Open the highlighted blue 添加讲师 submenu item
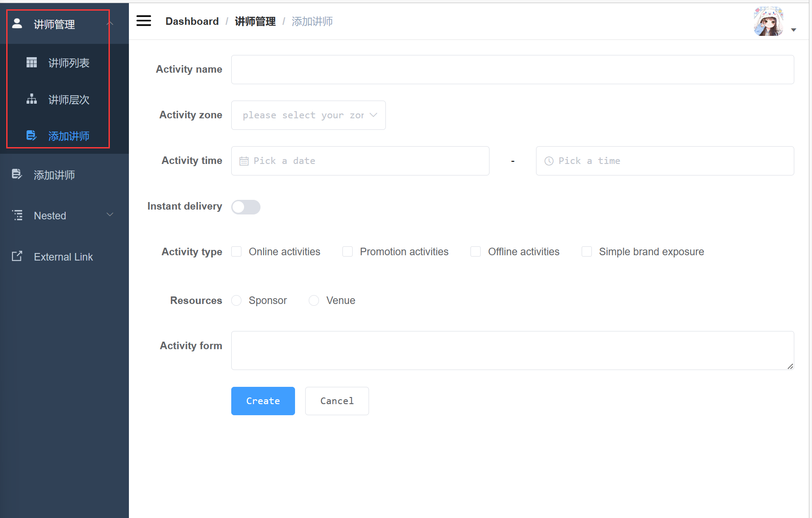812x518 pixels. tap(69, 136)
